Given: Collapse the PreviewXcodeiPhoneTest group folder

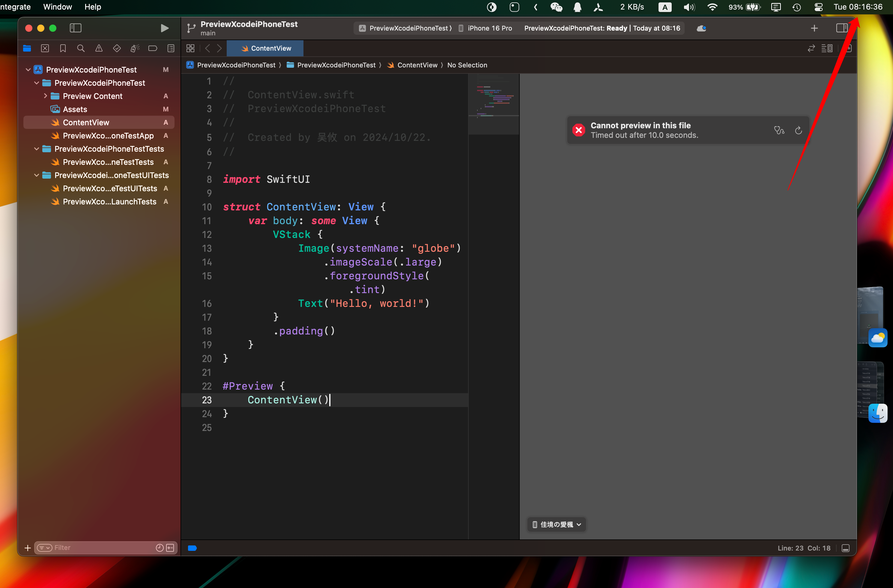Looking at the screenshot, I should 36,83.
